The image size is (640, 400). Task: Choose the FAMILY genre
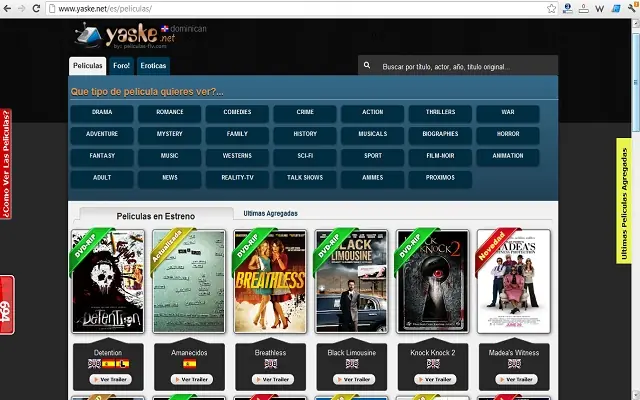pos(237,135)
